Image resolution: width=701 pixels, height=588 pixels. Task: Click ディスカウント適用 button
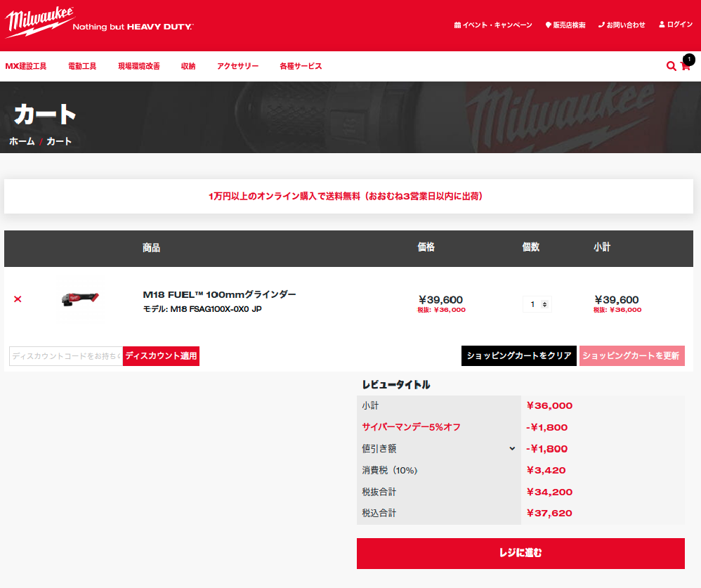tap(161, 356)
